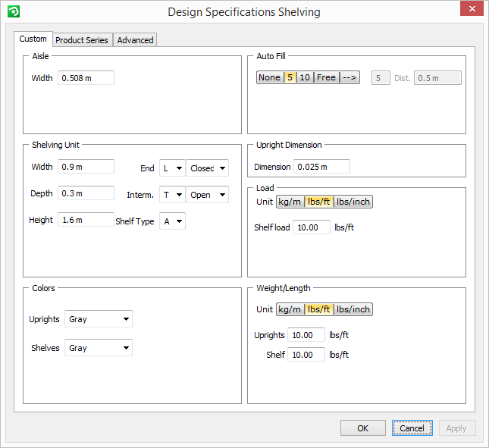Set Load unit to kg/m
Image resolution: width=489 pixels, height=448 pixels.
290,202
